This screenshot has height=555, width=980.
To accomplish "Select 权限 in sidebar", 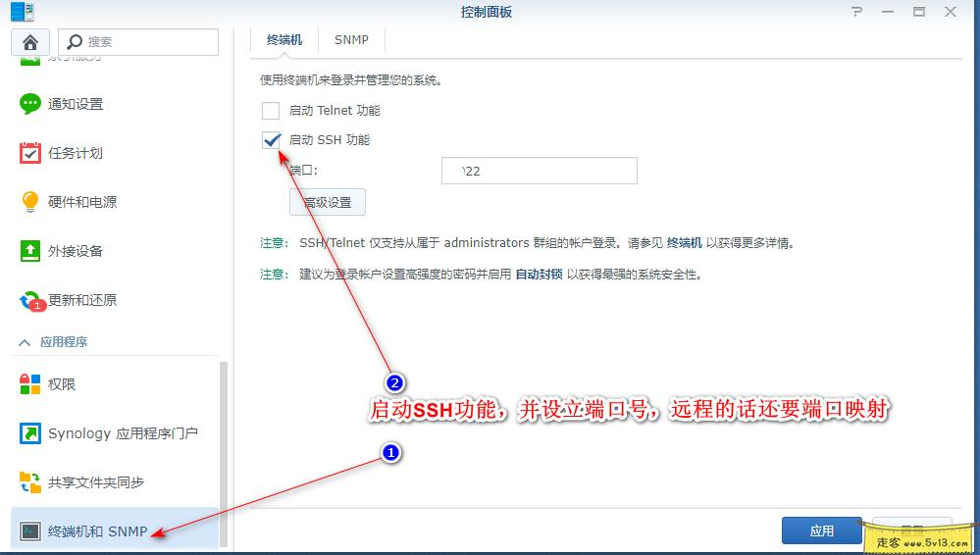I will (115, 384).
